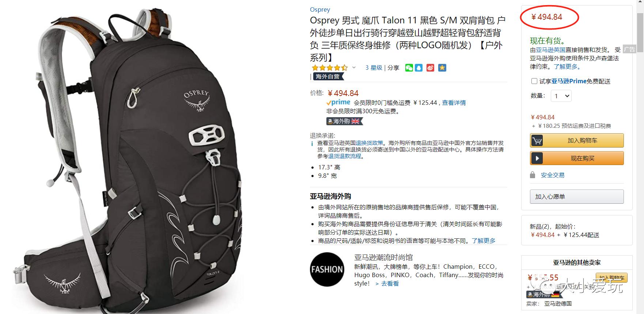This screenshot has height=314, width=644.
Task: Share product via WeChat icon
Action: (x=409, y=68)
